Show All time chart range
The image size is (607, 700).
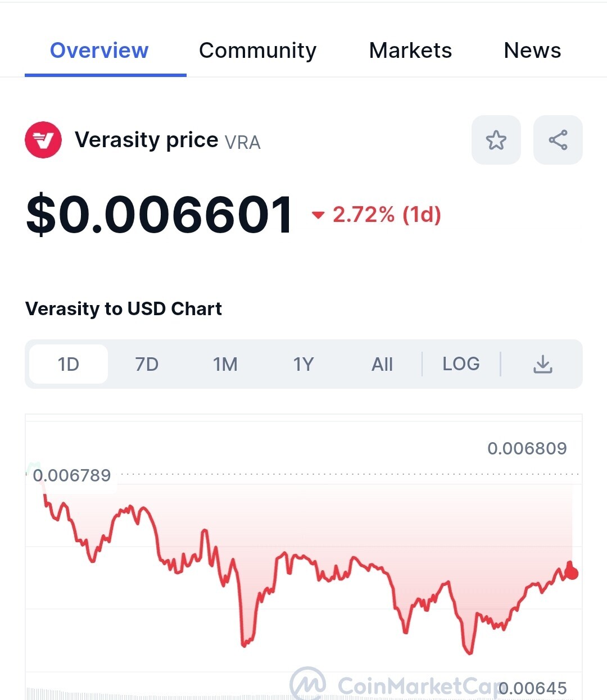pyautogui.click(x=382, y=364)
